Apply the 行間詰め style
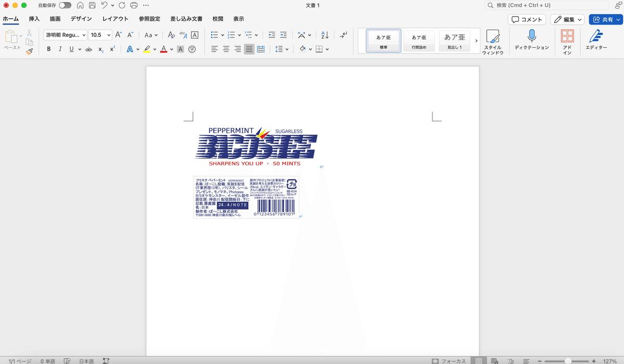The height and width of the screenshot is (364, 624). click(419, 41)
